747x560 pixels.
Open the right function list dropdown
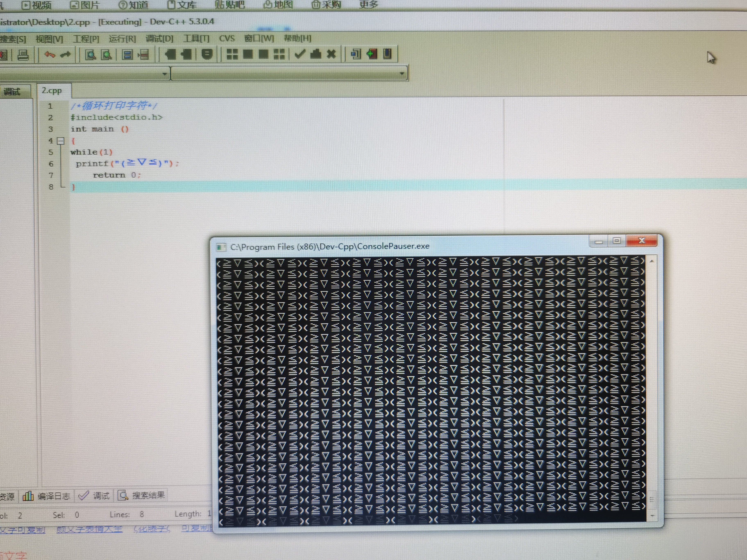(x=402, y=74)
